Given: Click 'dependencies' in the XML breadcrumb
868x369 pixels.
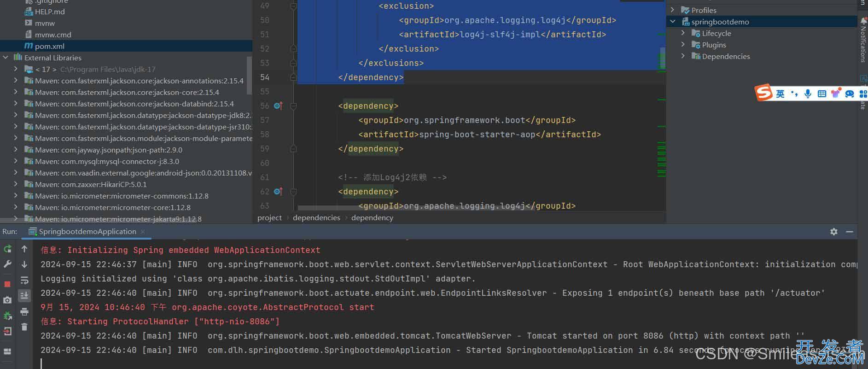Looking at the screenshot, I should coord(316,217).
